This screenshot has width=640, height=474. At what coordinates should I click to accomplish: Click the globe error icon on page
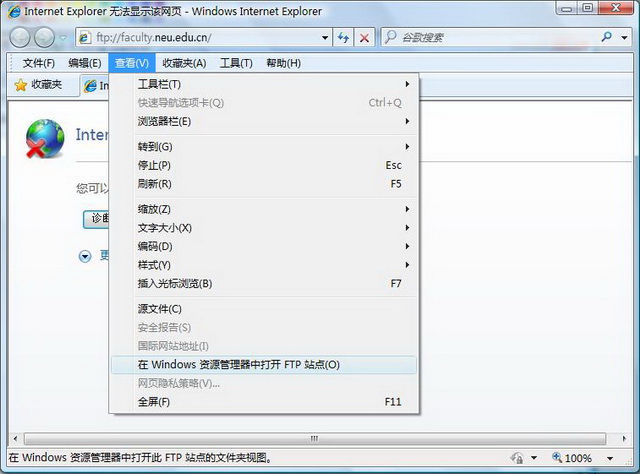click(44, 138)
